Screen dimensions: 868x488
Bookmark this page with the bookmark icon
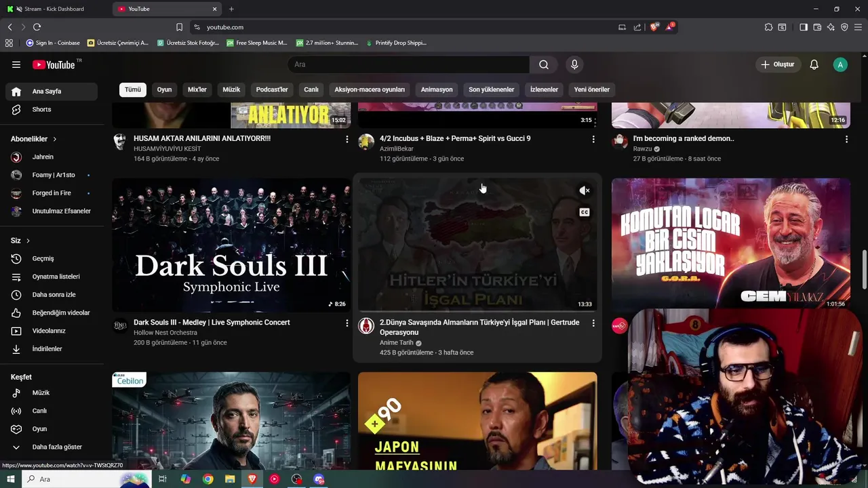[x=179, y=27]
